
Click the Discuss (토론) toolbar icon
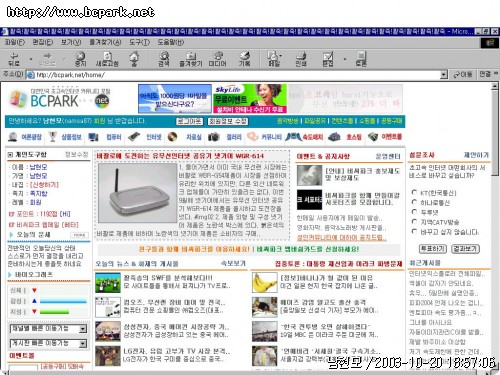click(361, 59)
